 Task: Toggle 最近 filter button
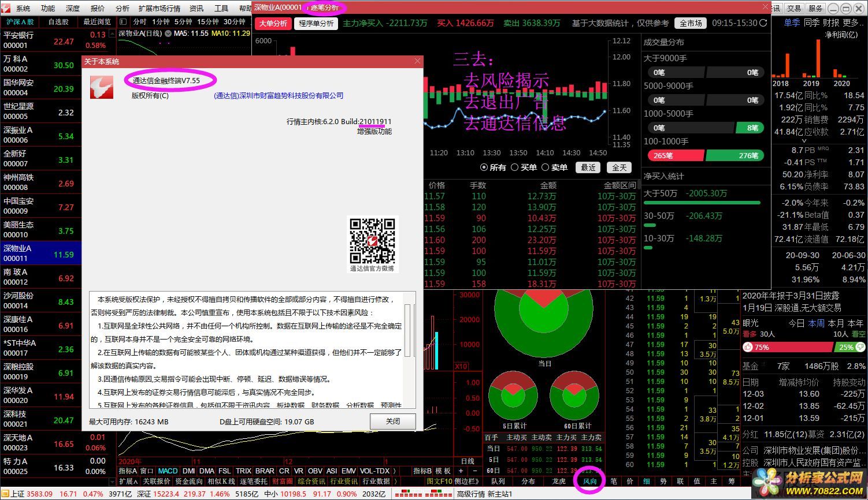pos(588,167)
